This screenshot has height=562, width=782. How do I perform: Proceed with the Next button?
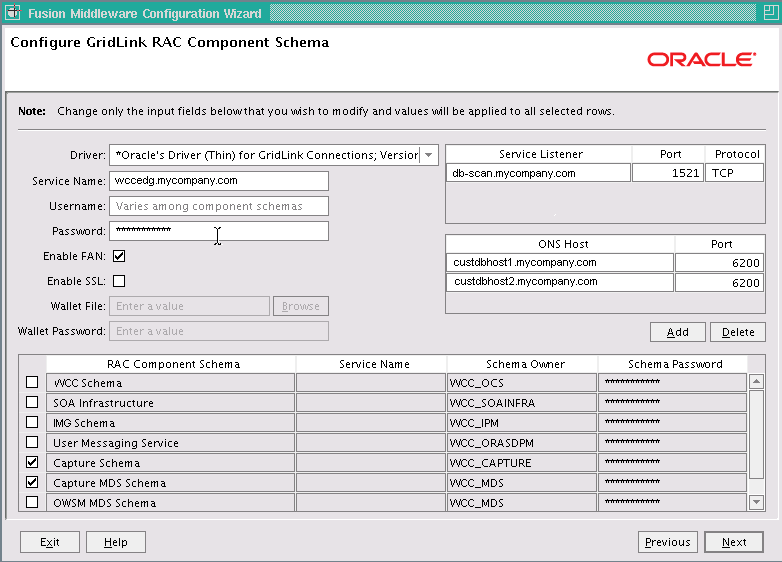[734, 542]
